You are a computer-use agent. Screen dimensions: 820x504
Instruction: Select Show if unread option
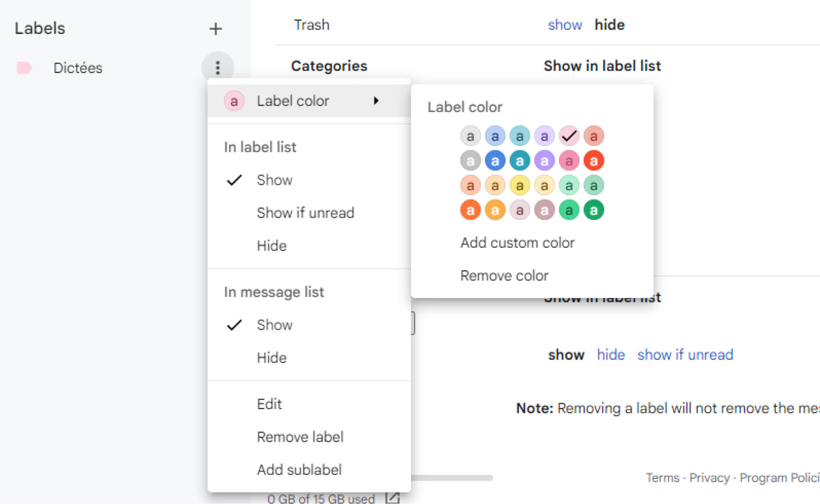305,213
